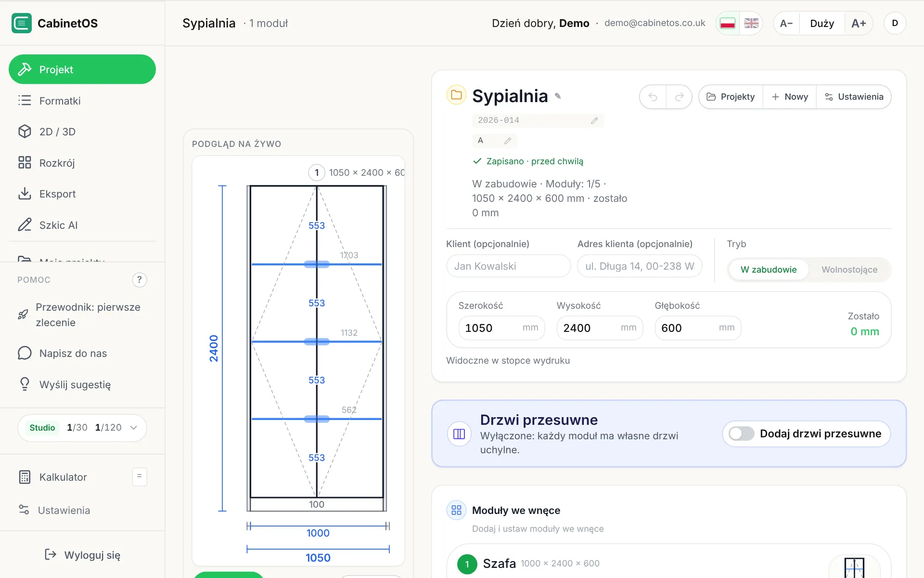Open user avatar D menu
This screenshot has height=578, width=924.
(x=895, y=23)
